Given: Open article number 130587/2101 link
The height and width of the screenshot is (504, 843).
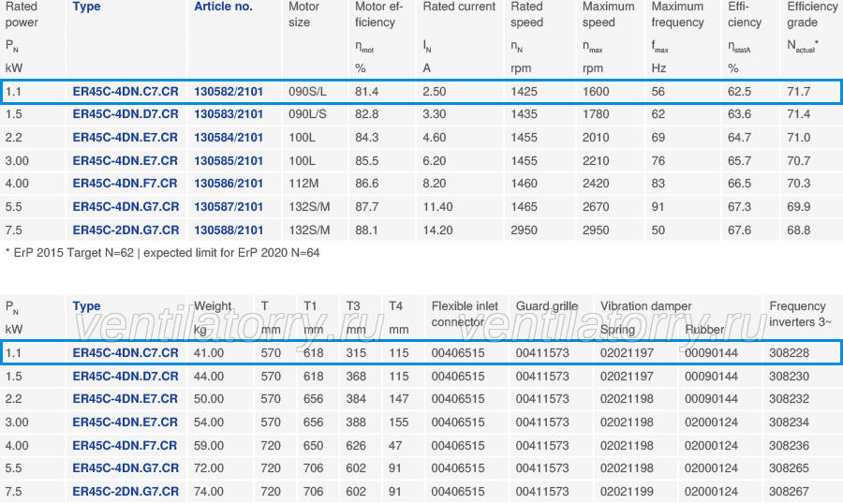Looking at the screenshot, I should pos(229,206).
